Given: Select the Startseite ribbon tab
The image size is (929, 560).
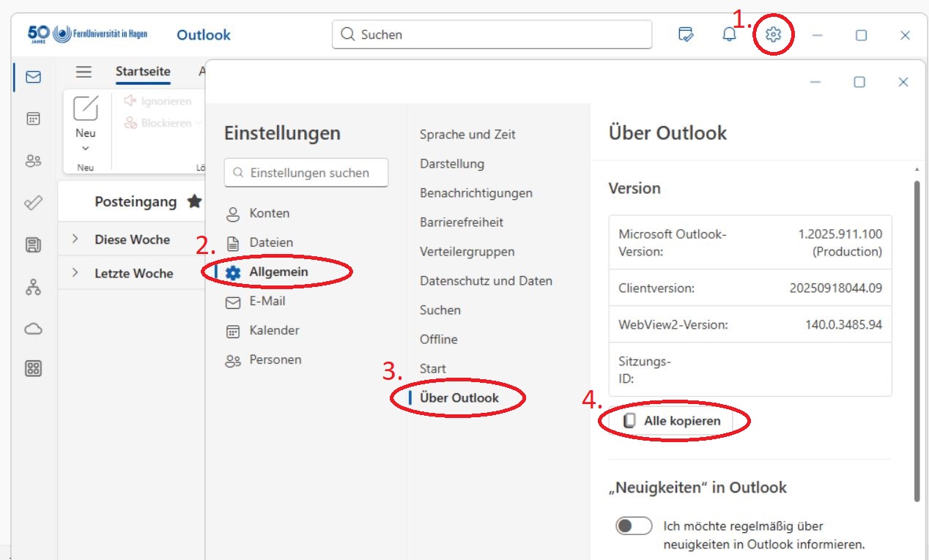Looking at the screenshot, I should pos(143,72).
